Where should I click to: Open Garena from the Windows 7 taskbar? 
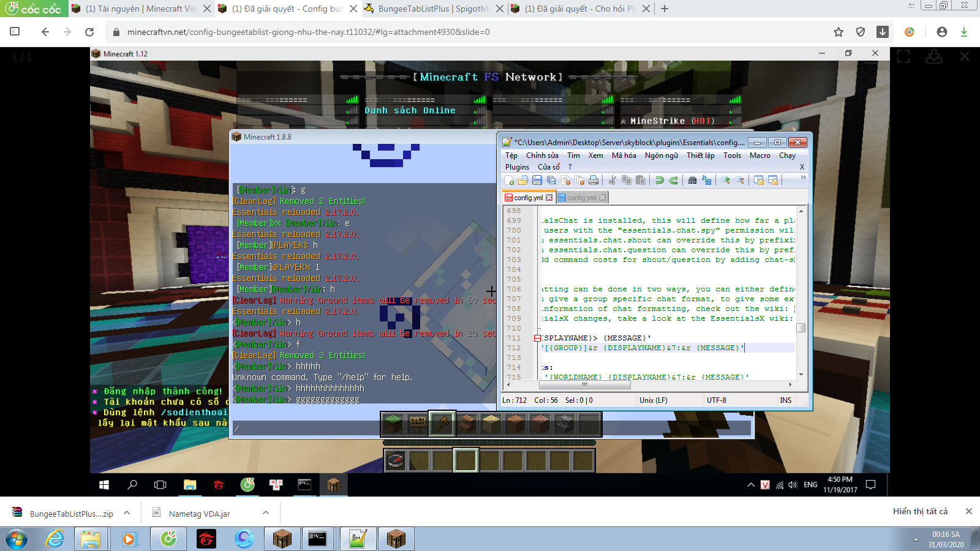click(x=206, y=539)
